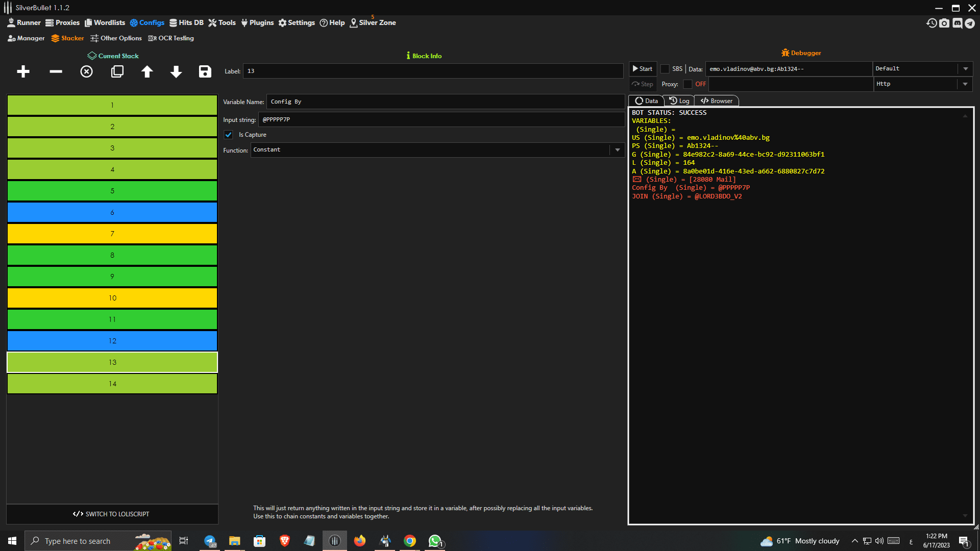Move selected block down with arrow icon

click(176, 72)
